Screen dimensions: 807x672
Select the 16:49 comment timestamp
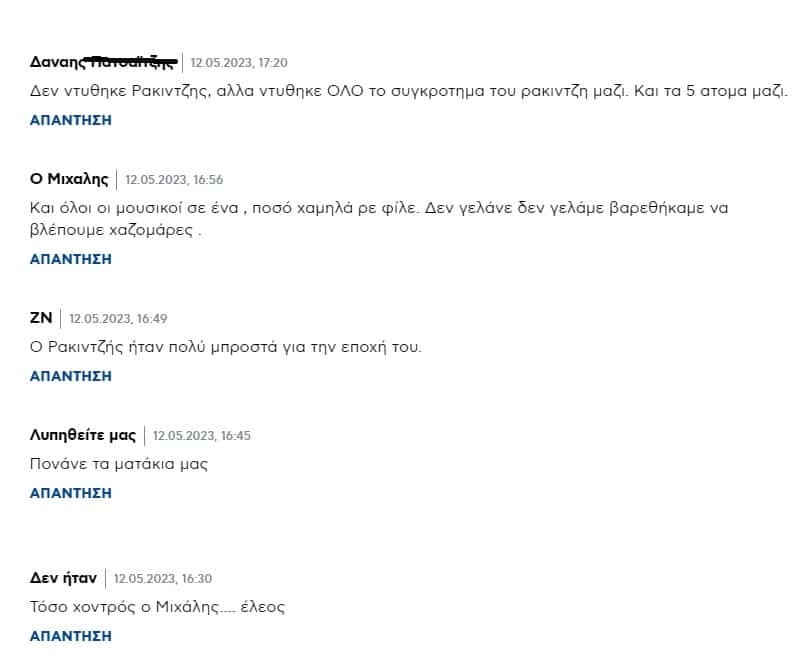point(118,319)
